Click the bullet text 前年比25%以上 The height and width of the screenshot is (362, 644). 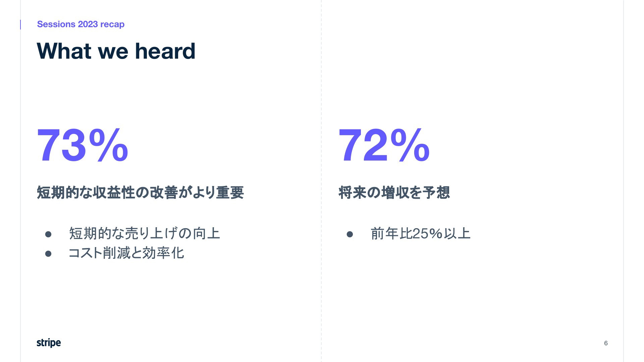pyautogui.click(x=421, y=233)
